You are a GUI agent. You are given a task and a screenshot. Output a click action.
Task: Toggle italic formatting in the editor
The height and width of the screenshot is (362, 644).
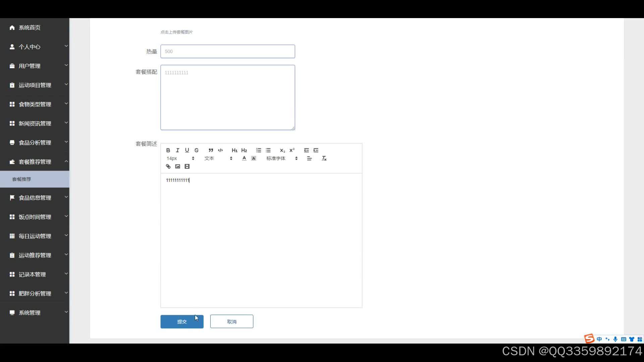coord(177,150)
